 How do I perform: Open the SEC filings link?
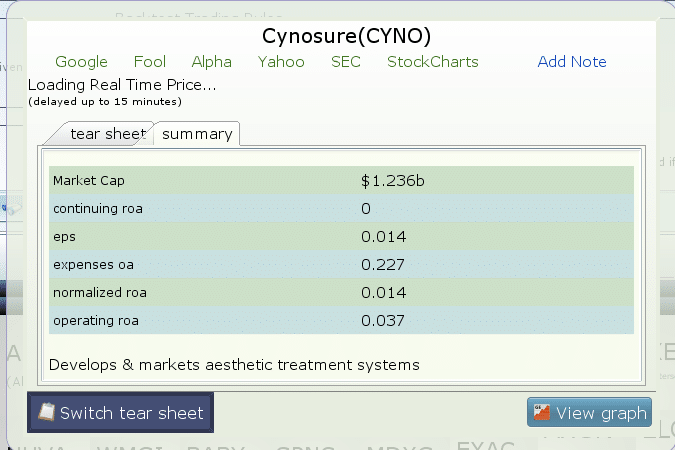[x=346, y=62]
